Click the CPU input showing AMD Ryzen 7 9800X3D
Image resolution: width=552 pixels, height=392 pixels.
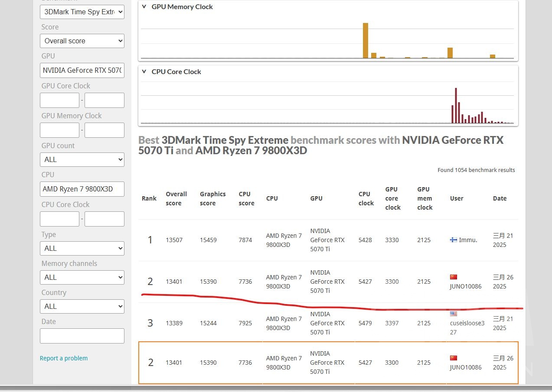tap(82, 189)
